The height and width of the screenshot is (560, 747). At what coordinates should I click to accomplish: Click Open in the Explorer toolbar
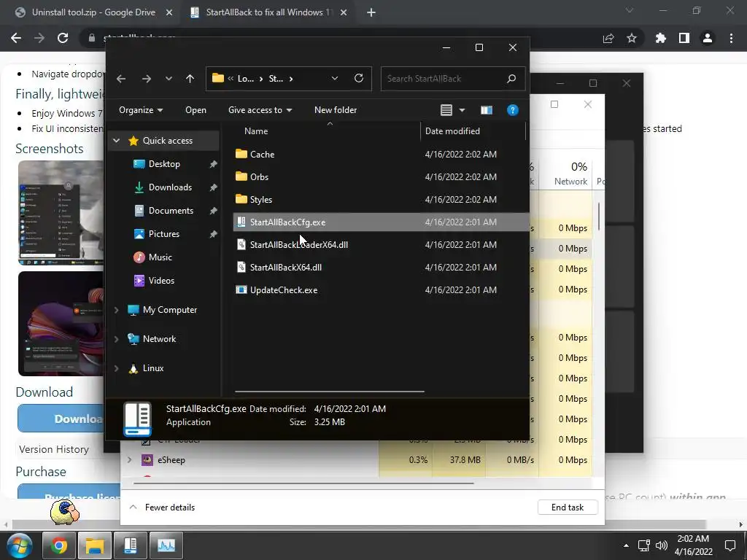click(196, 110)
